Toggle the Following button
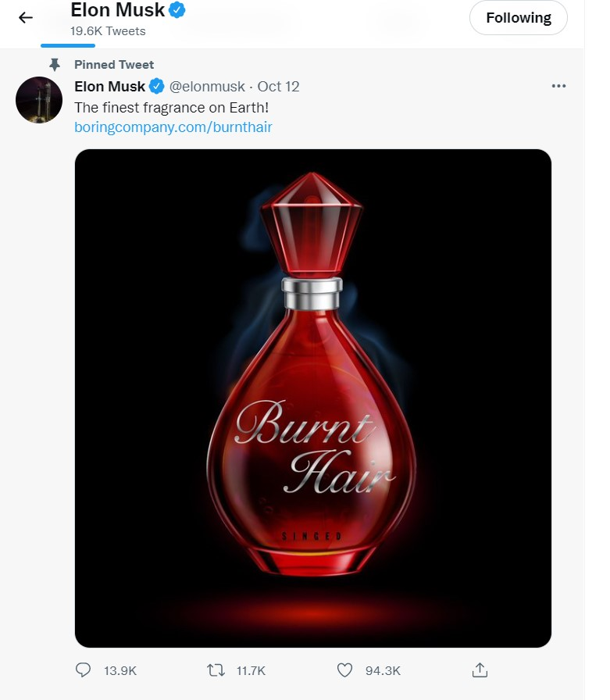This screenshot has width=610, height=700. click(518, 17)
